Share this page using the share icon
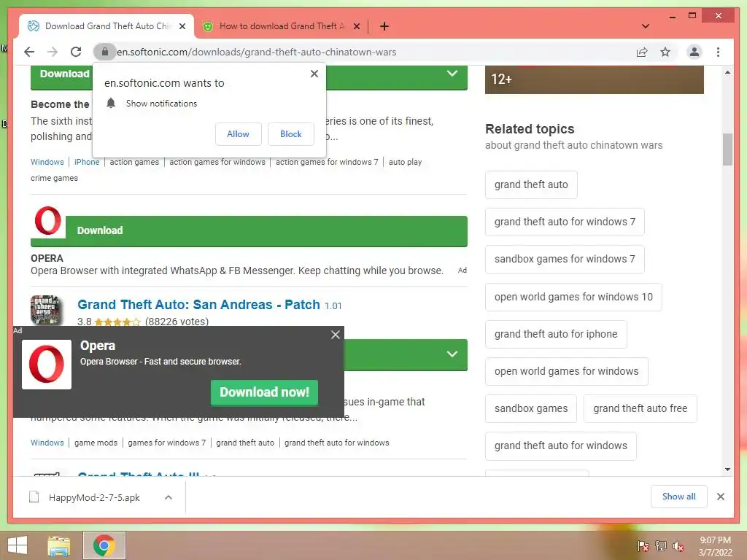Image resolution: width=747 pixels, height=560 pixels. (642, 52)
